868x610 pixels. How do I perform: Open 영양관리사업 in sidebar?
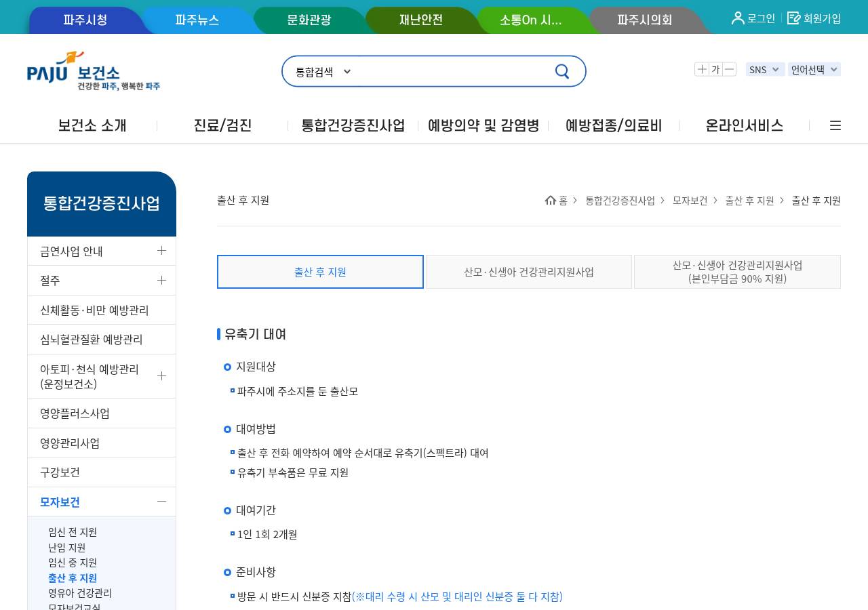(102, 443)
